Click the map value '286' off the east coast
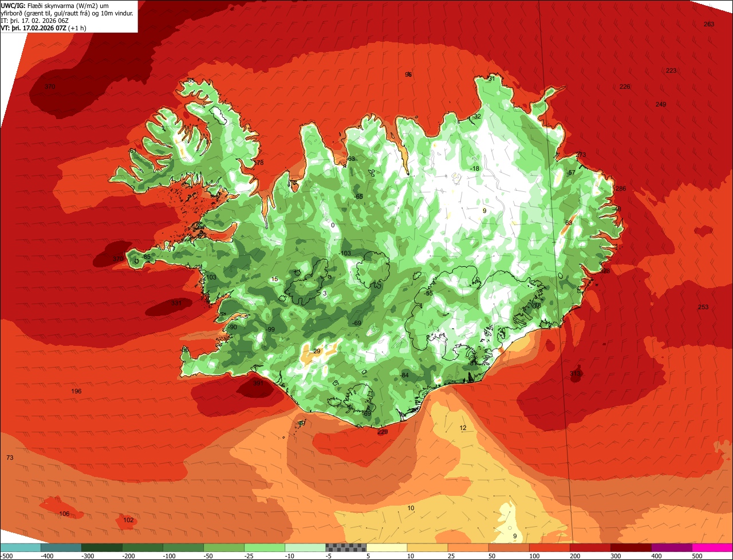This screenshot has height=560, width=733. coord(621,188)
